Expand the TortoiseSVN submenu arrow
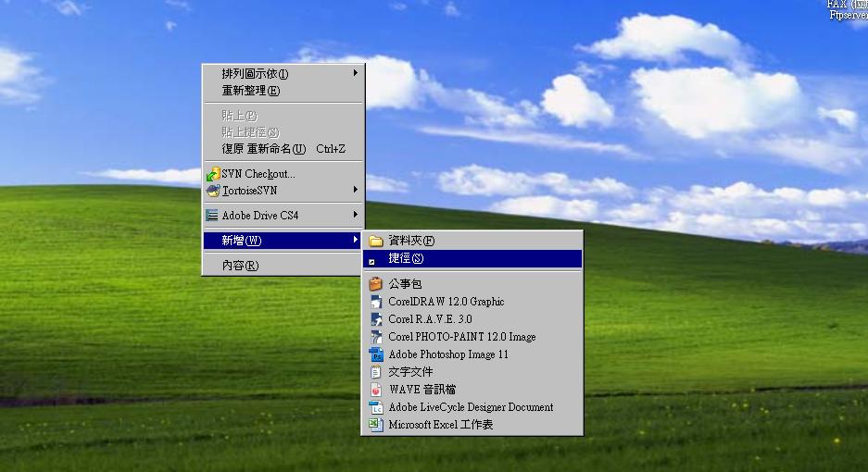Screen dimensions: 868x472 [x=356, y=189]
